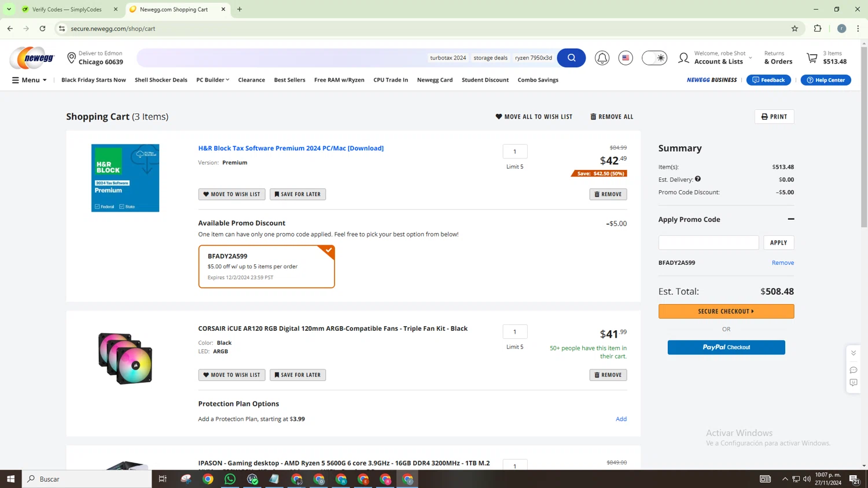Screen dimensions: 868x488
Task: Click Remove All with trash icon
Action: point(612,117)
